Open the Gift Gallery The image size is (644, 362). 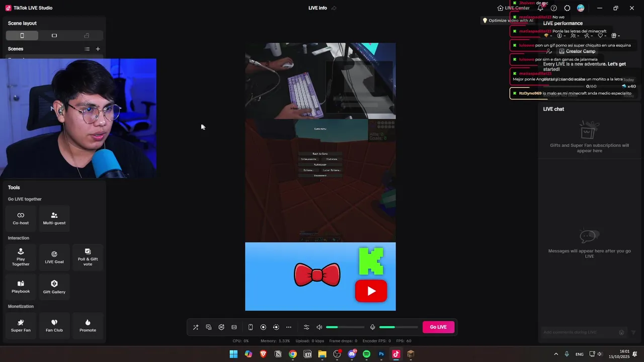pos(54,287)
